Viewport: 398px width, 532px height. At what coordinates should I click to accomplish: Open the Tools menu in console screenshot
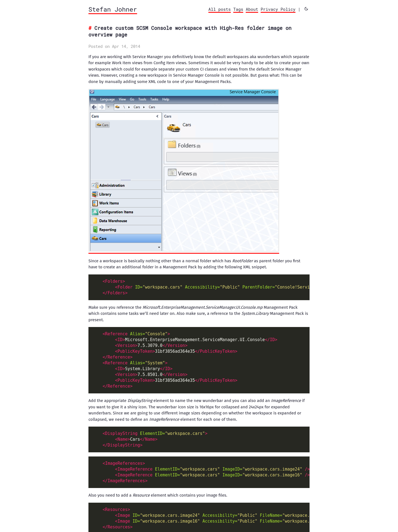click(142, 99)
